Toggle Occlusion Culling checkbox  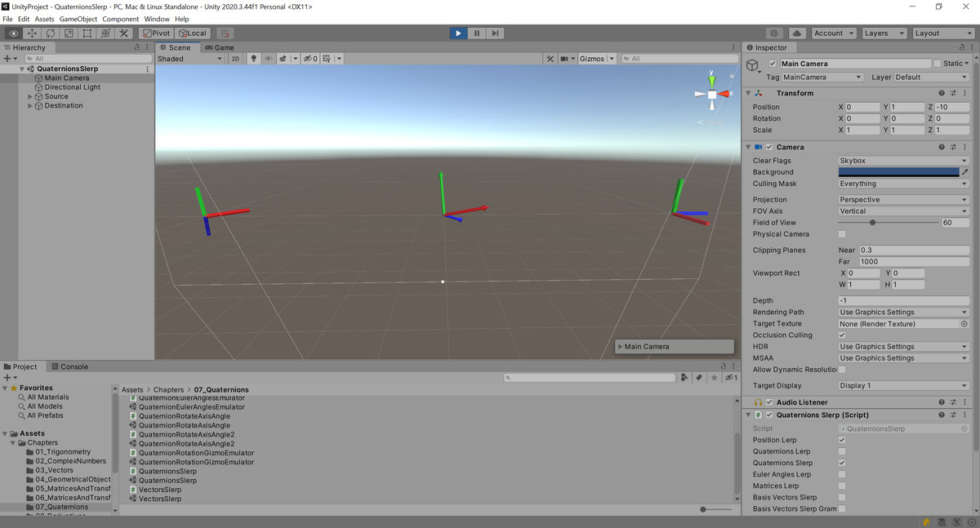click(x=842, y=335)
